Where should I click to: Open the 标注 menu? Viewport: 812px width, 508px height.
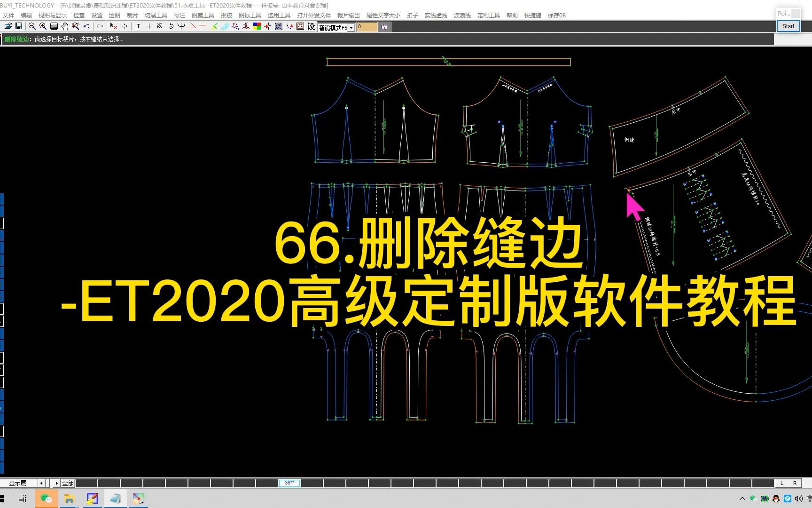[x=180, y=16]
